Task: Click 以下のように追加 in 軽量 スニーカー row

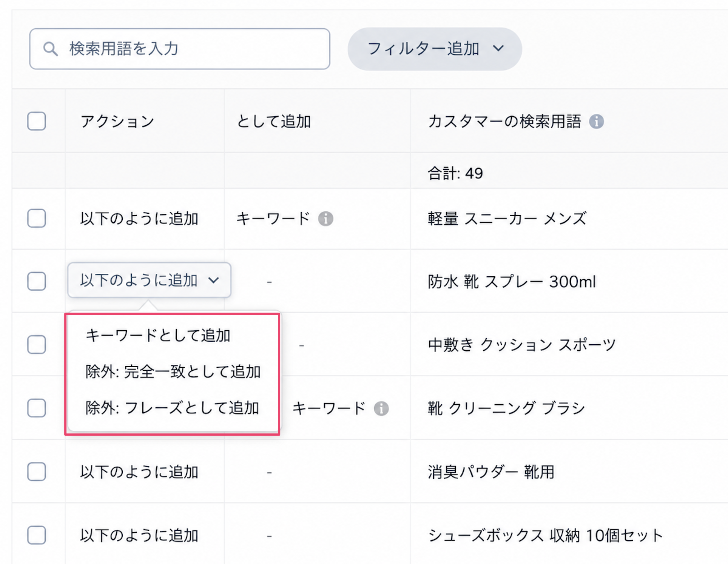Action: pos(139,219)
